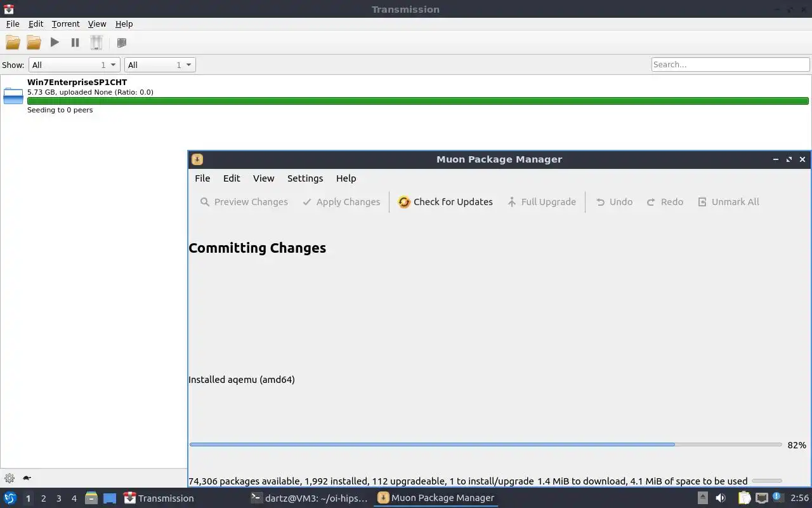Switch to workspace 4
Image resolution: width=812 pixels, height=508 pixels.
[x=74, y=498]
